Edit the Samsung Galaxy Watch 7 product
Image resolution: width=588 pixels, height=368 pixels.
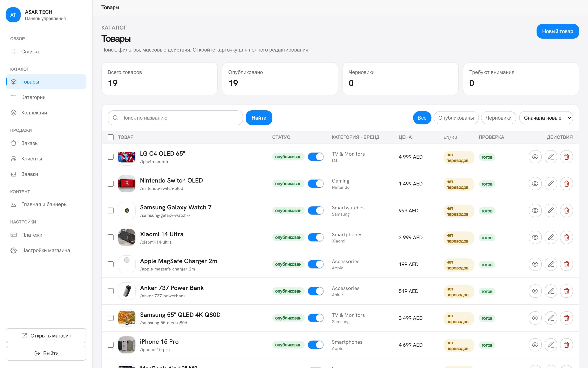point(551,210)
